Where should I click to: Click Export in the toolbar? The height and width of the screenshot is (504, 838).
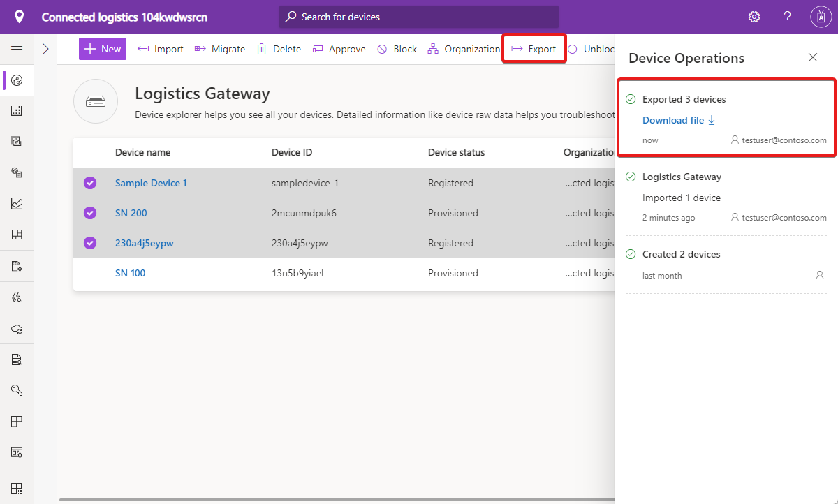(534, 49)
